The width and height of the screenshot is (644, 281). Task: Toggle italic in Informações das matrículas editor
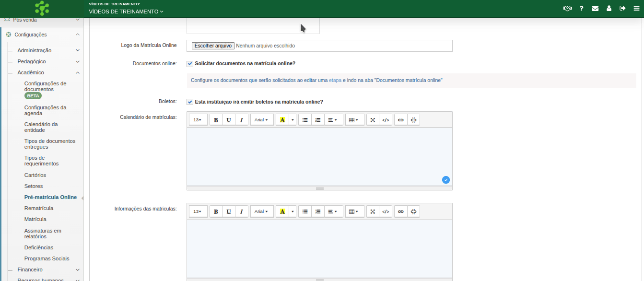tap(242, 211)
